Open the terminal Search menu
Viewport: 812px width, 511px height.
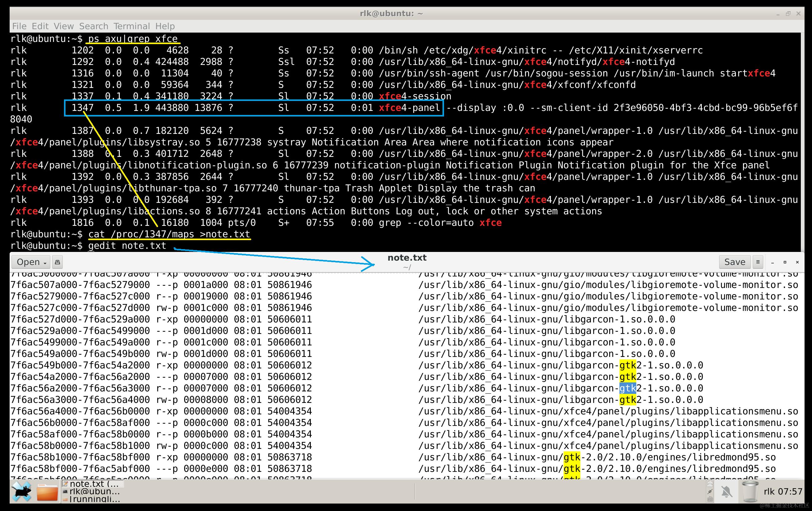tap(93, 26)
